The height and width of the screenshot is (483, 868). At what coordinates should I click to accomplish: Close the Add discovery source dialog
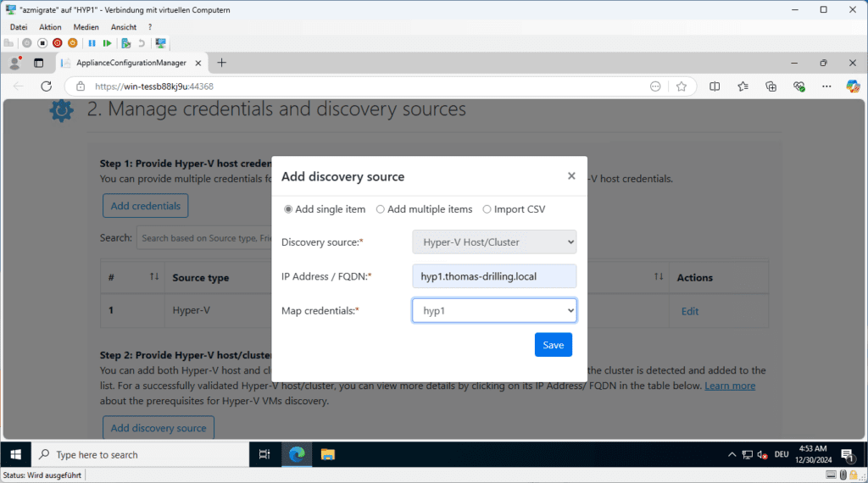571,176
